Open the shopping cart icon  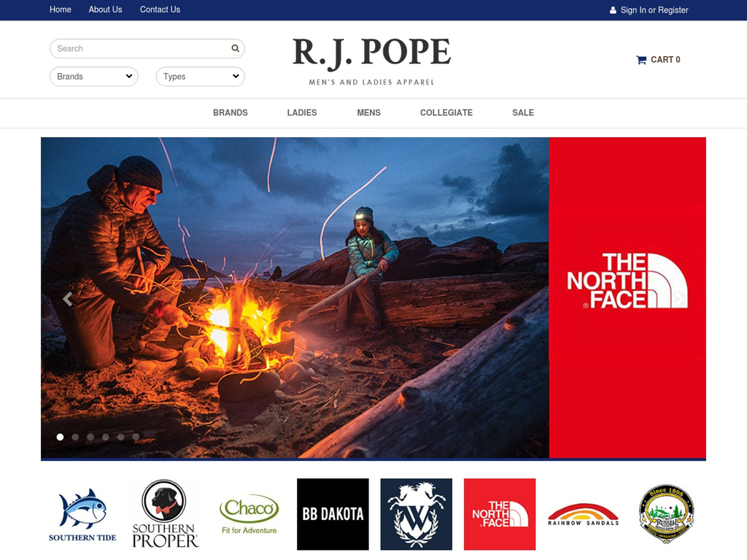641,60
